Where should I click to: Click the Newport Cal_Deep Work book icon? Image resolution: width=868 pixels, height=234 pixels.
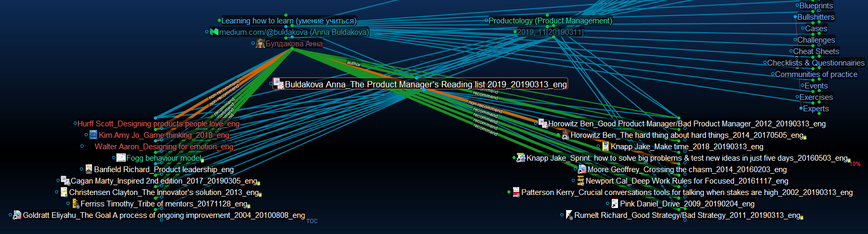click(x=581, y=181)
